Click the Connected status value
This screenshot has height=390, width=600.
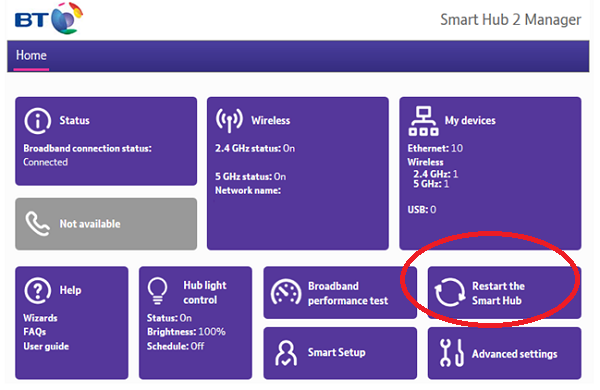pyautogui.click(x=46, y=162)
